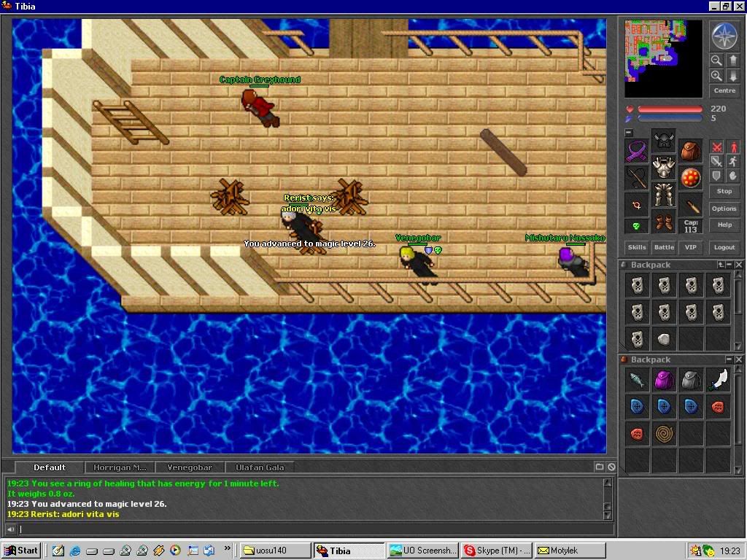Viewport: 747px width, 560px height.
Task: Select the plate armor equipment slot
Action: [x=664, y=168]
